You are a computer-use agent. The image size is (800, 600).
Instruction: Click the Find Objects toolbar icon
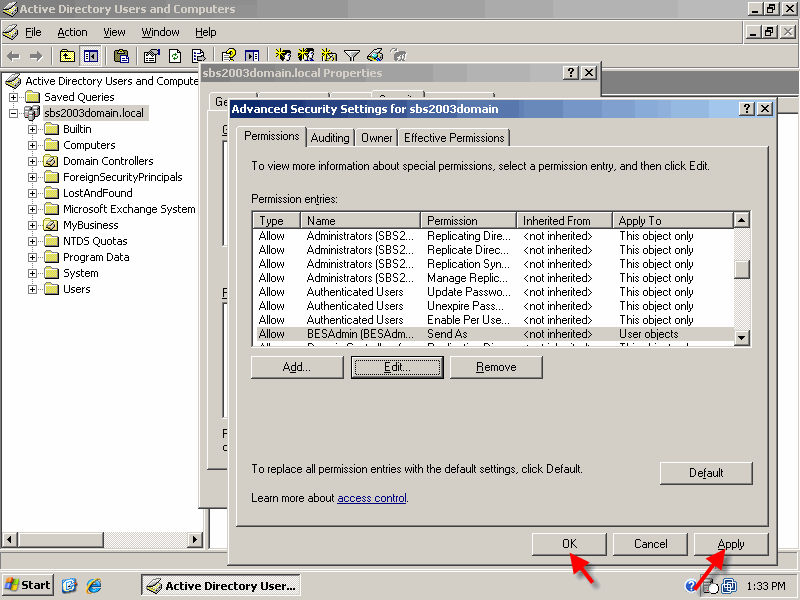coord(375,55)
